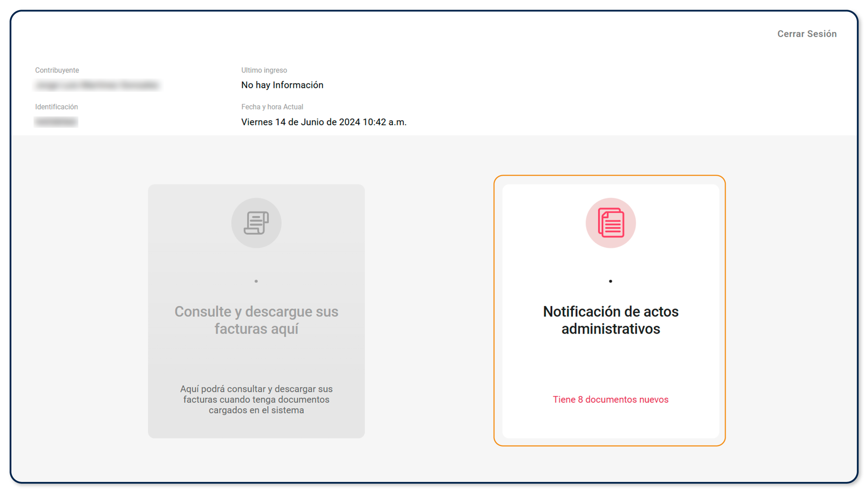Click the No hay Información last login text
The width and height of the screenshot is (868, 492).
[282, 85]
